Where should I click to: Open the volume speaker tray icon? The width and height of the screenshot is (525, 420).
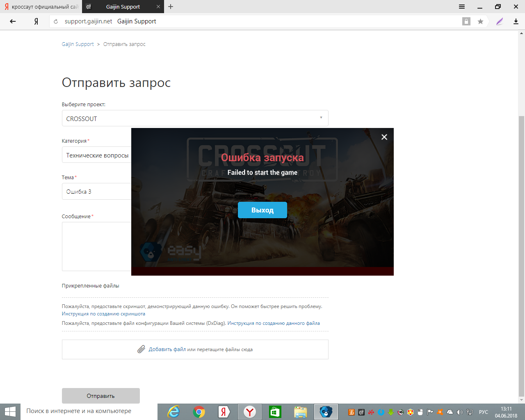[460, 412]
